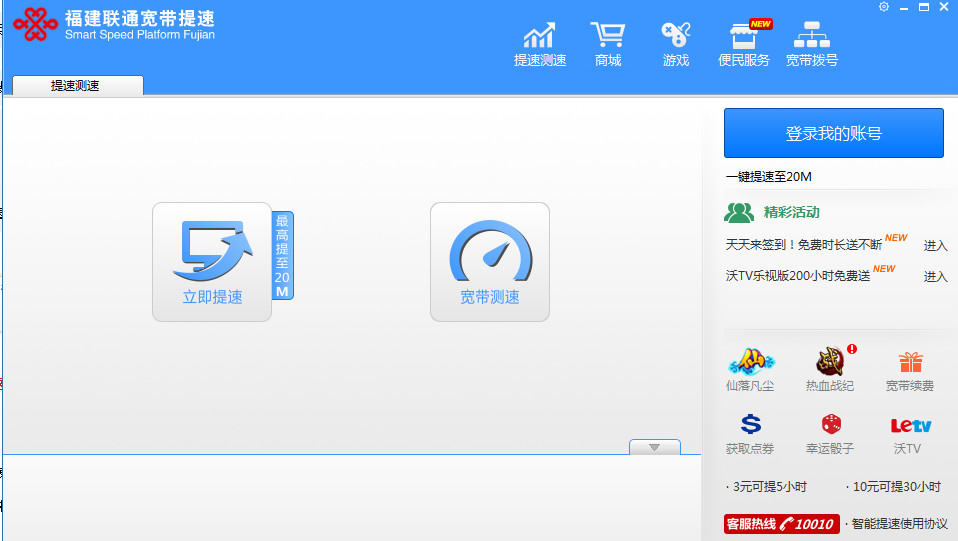Open the 便民服务 store icon
958x541 pixels.
coord(744,44)
